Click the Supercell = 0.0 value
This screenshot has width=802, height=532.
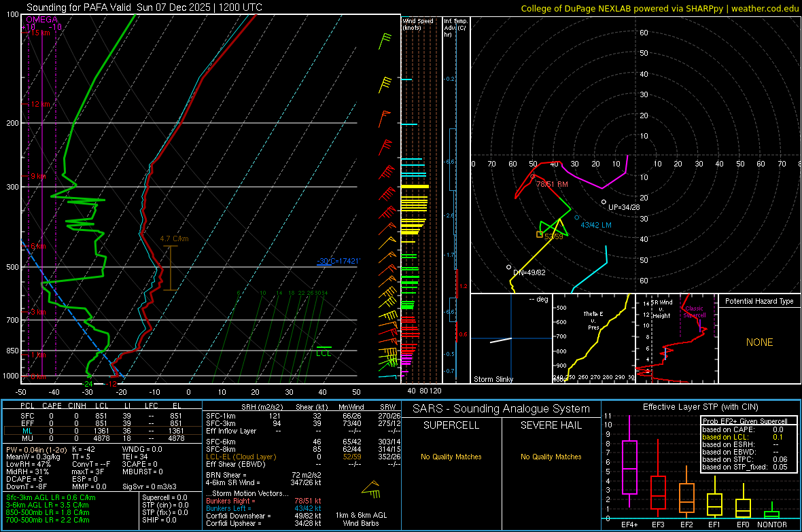[164, 497]
